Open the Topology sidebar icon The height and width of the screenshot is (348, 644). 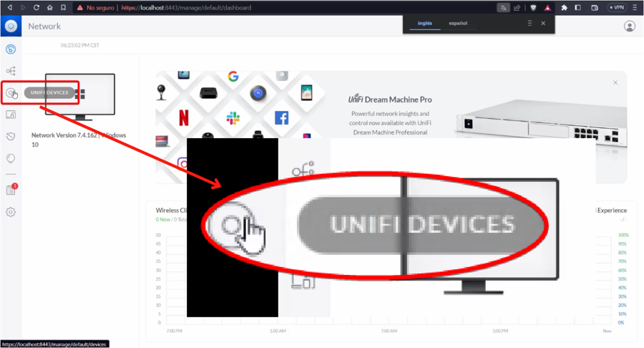click(x=11, y=71)
